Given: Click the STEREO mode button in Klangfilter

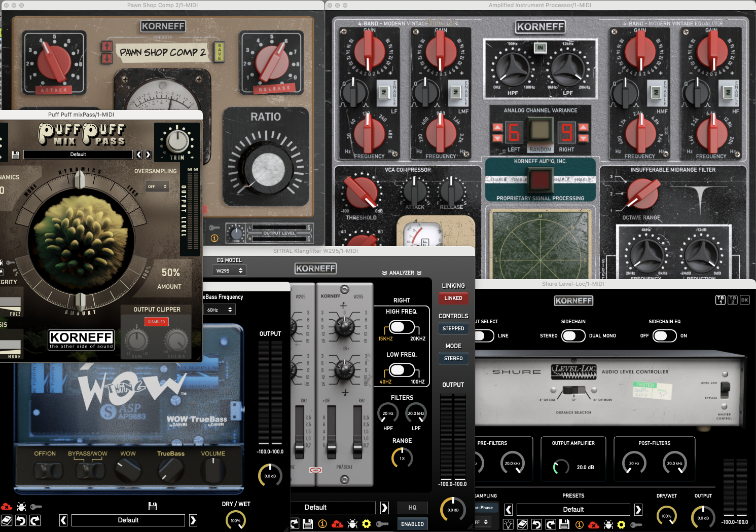Looking at the screenshot, I should click(453, 358).
